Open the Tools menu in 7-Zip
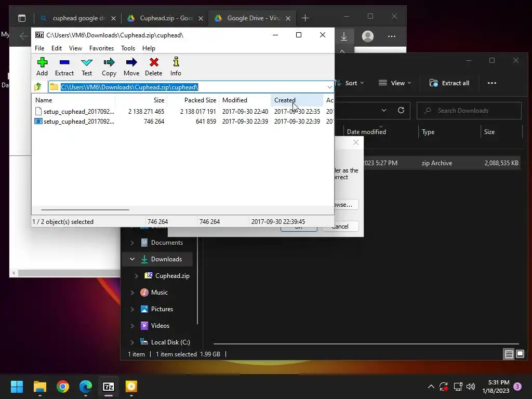The height and width of the screenshot is (399, 532). pos(128,48)
